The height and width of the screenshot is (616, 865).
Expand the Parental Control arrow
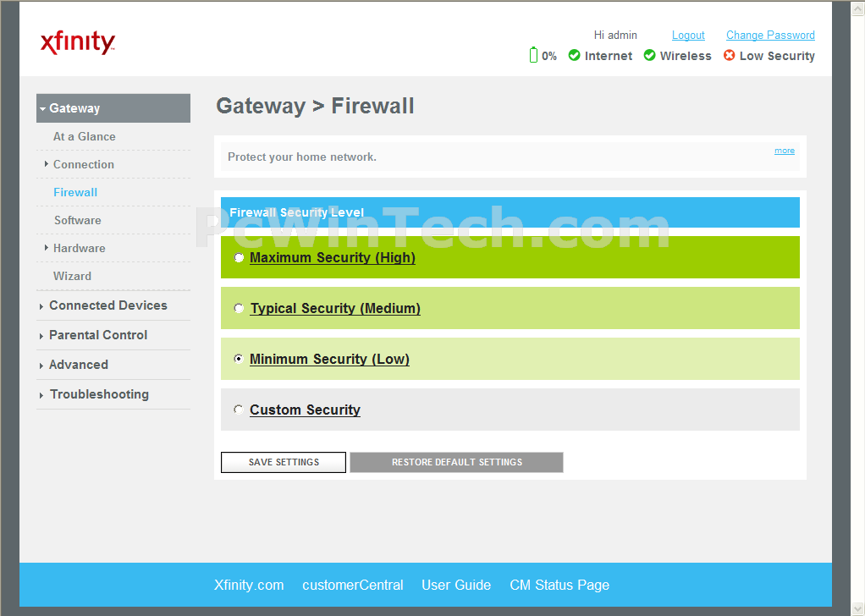point(41,337)
